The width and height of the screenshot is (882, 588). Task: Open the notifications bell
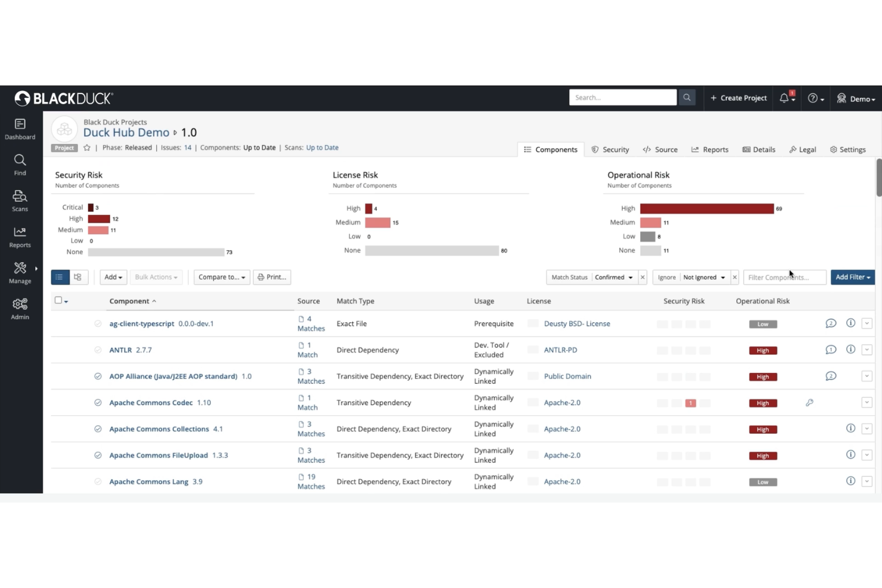(787, 98)
